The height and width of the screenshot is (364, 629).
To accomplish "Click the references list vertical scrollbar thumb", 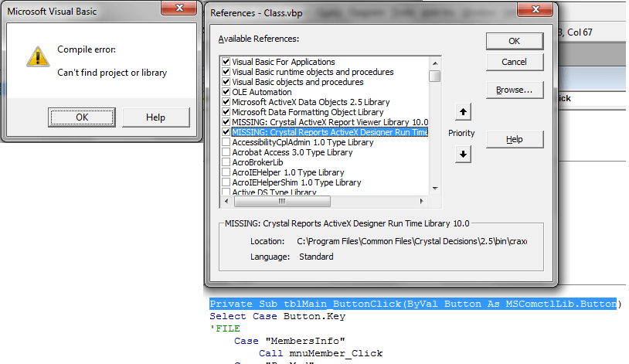I will click(435, 76).
